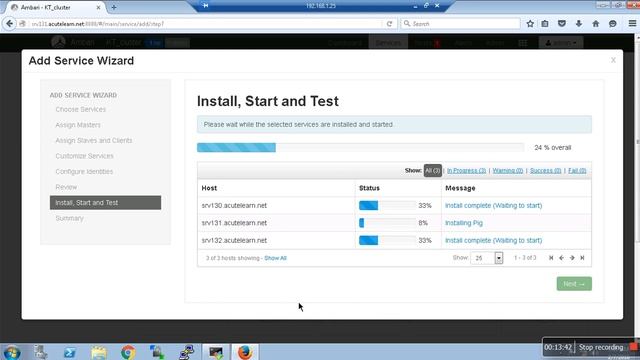Click the Status column header

[x=369, y=188]
